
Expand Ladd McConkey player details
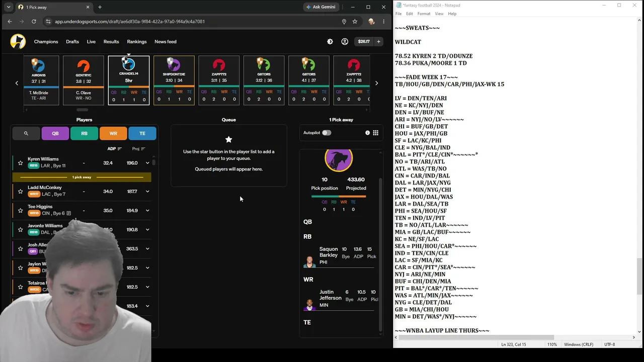(147, 192)
